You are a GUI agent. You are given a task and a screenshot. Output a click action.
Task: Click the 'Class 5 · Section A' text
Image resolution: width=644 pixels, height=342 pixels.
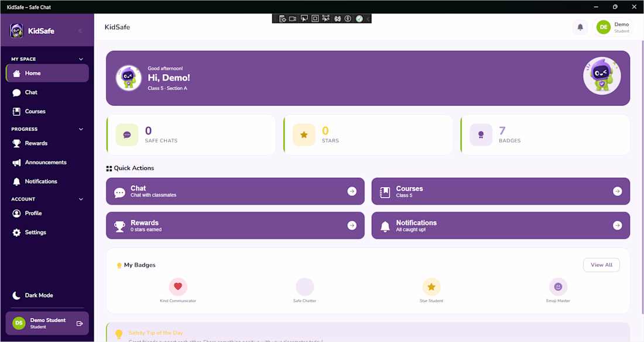[x=167, y=88]
